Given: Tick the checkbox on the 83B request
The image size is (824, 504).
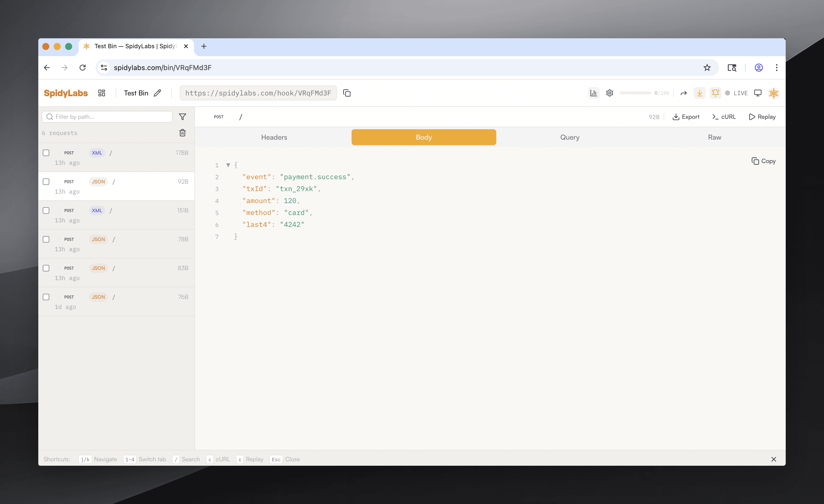Looking at the screenshot, I should tap(46, 268).
